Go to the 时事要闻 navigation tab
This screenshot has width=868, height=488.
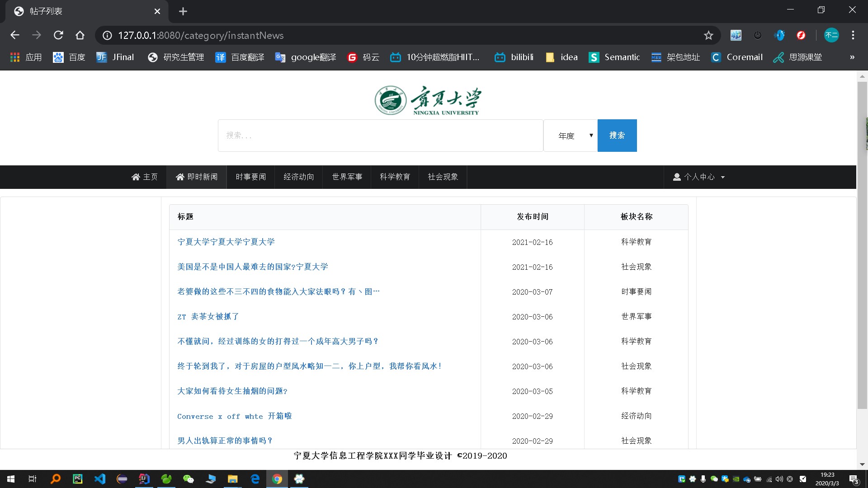250,177
